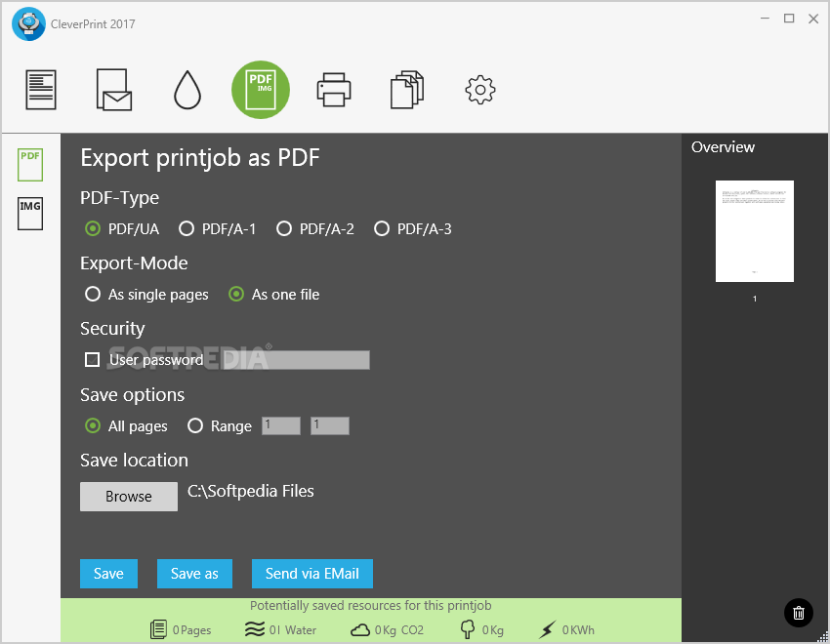Select PDF/UA type
This screenshot has height=644, width=830.
click(x=122, y=229)
